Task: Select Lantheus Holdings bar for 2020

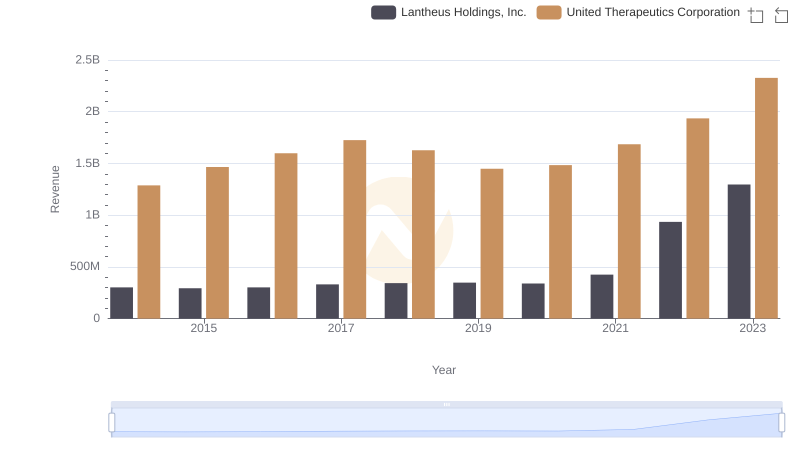Action: tap(533, 301)
